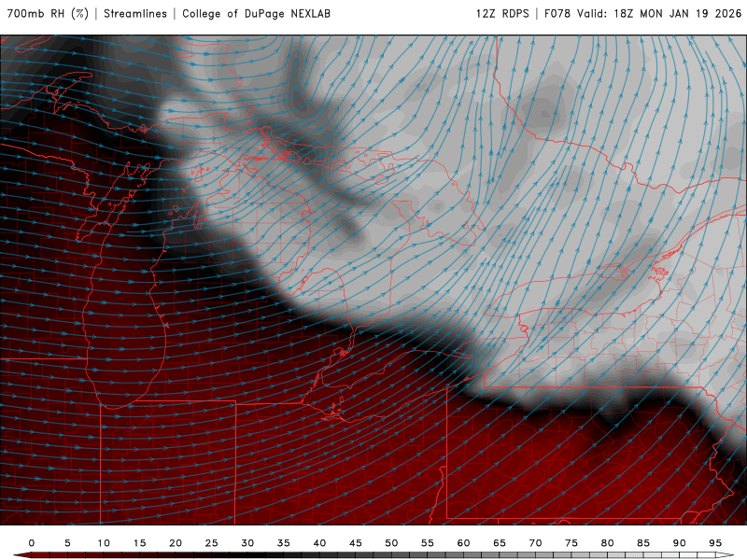
Task: Click the 70 label on the color scale
Action: coord(535,543)
